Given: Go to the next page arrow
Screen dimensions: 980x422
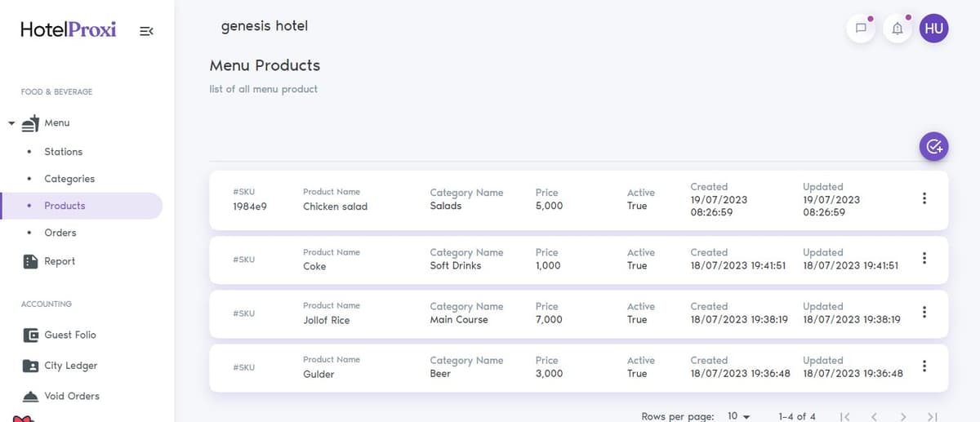Looking at the screenshot, I should [x=902, y=417].
